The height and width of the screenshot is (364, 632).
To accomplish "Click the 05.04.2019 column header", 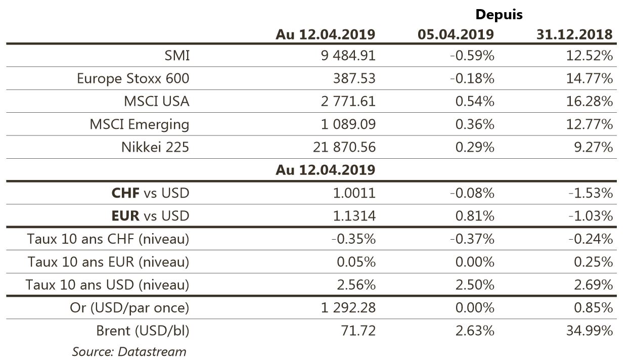I will coord(456,34).
